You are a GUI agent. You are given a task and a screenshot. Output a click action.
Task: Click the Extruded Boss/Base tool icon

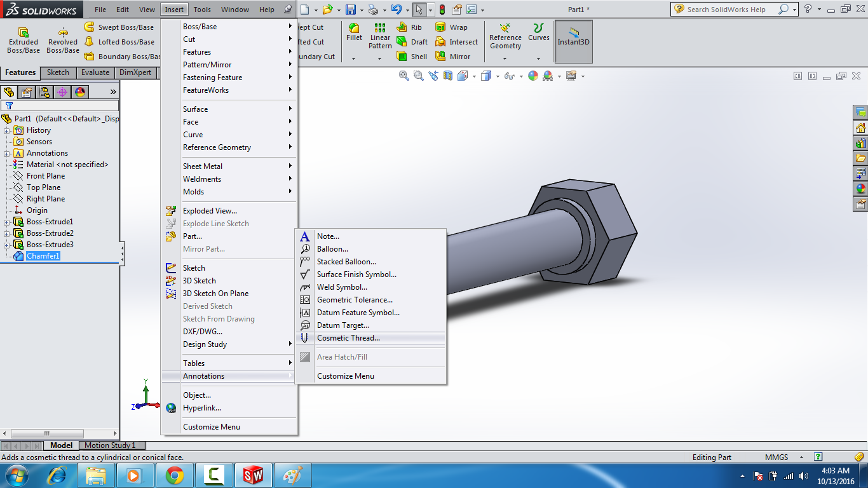coord(24,32)
